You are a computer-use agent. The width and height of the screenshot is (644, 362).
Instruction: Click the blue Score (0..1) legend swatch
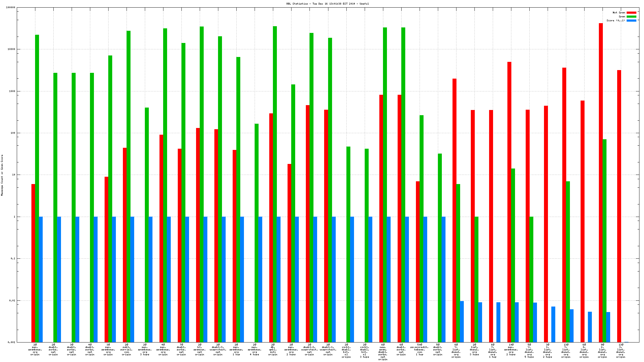[x=631, y=20]
